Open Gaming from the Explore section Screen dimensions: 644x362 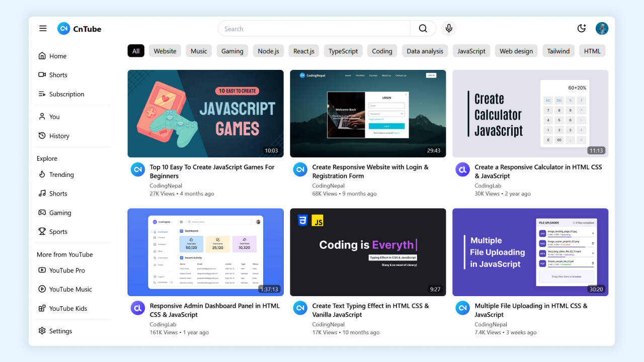60,213
